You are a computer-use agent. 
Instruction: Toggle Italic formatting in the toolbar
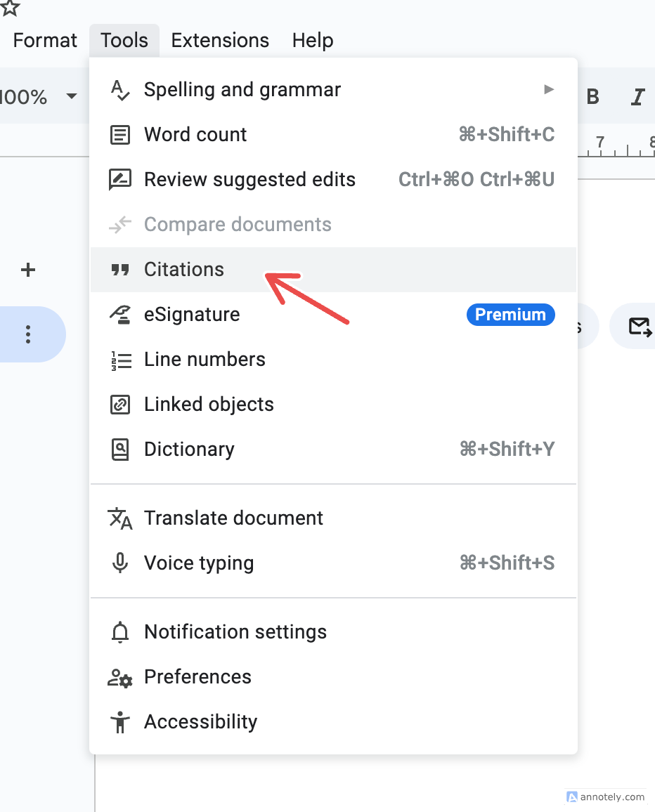coord(637,97)
